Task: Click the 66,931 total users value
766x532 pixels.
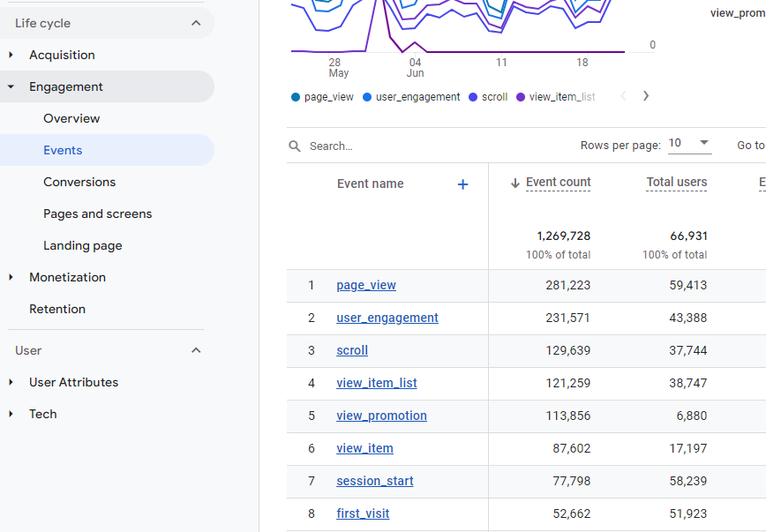Action: [x=689, y=236]
